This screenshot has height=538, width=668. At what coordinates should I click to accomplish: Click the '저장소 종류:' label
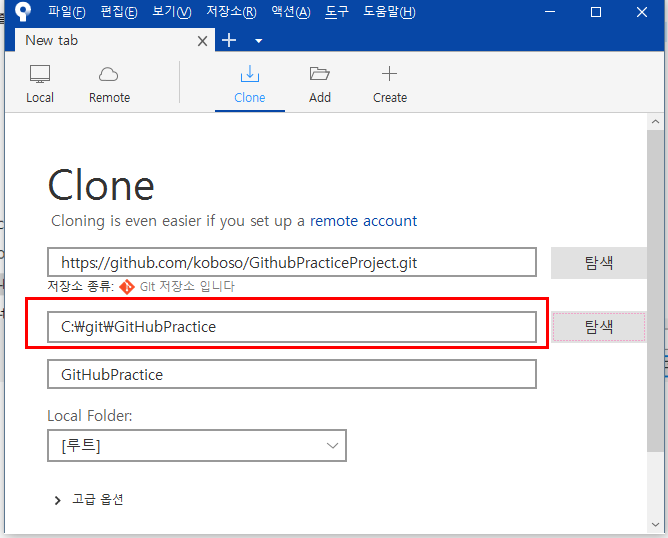click(81, 286)
